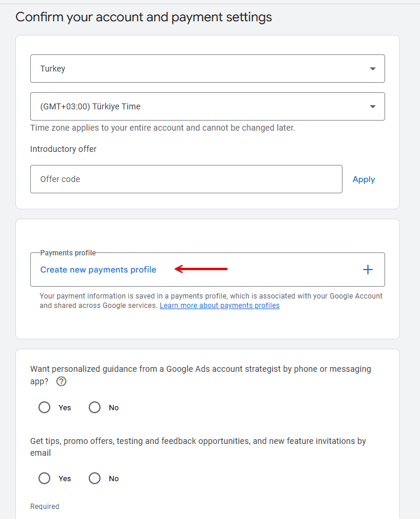Choose No for tips and promo emails
Image resolution: width=420 pixels, height=519 pixels.
(x=95, y=478)
